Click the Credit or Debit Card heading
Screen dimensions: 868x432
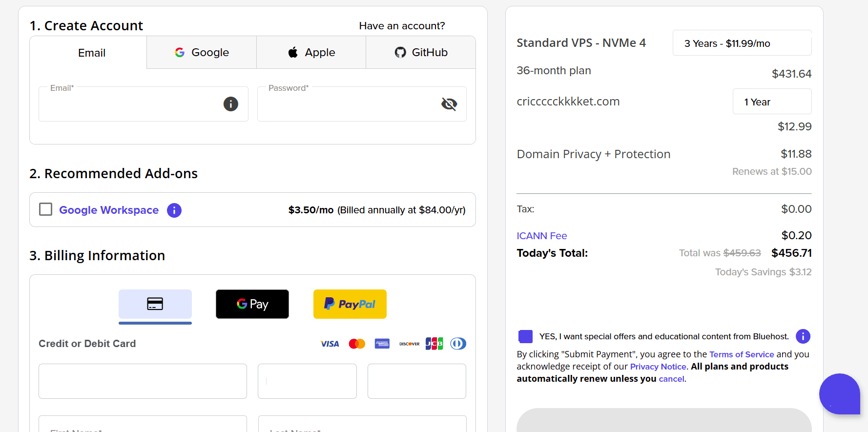click(87, 344)
